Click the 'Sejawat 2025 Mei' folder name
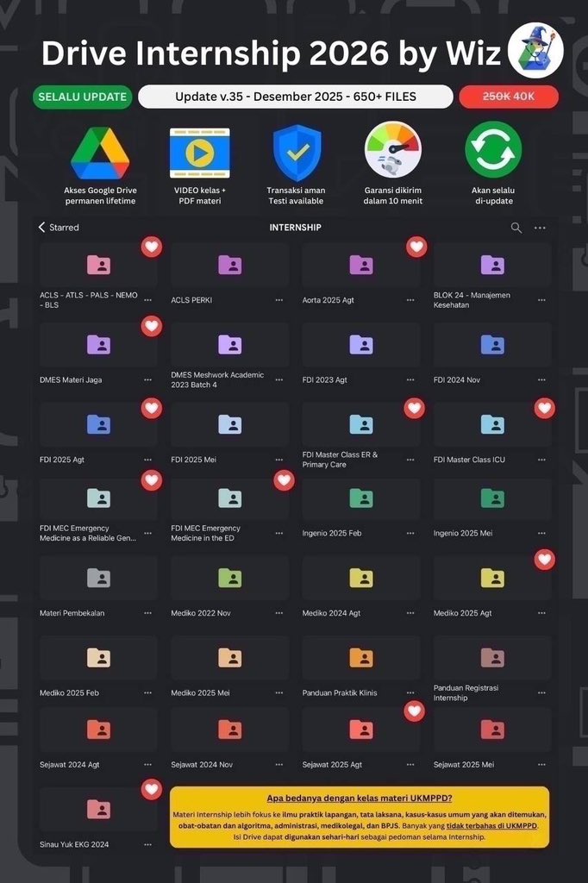 pyautogui.click(x=464, y=765)
